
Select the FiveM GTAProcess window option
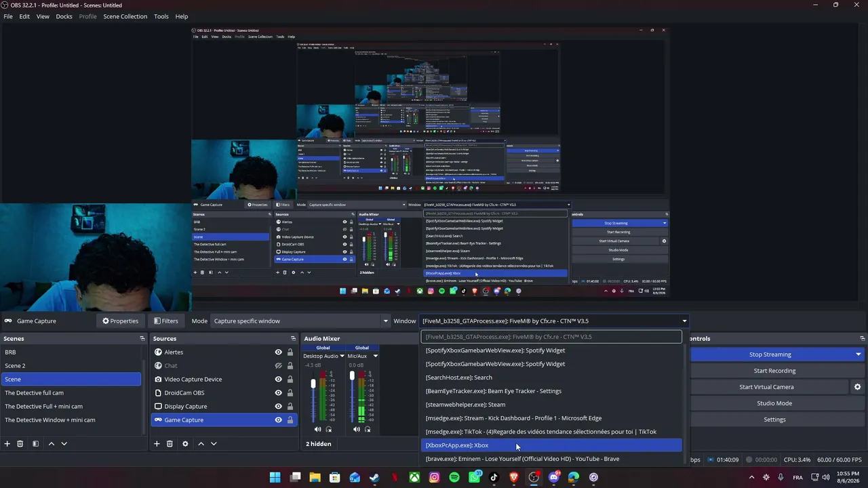click(551, 337)
